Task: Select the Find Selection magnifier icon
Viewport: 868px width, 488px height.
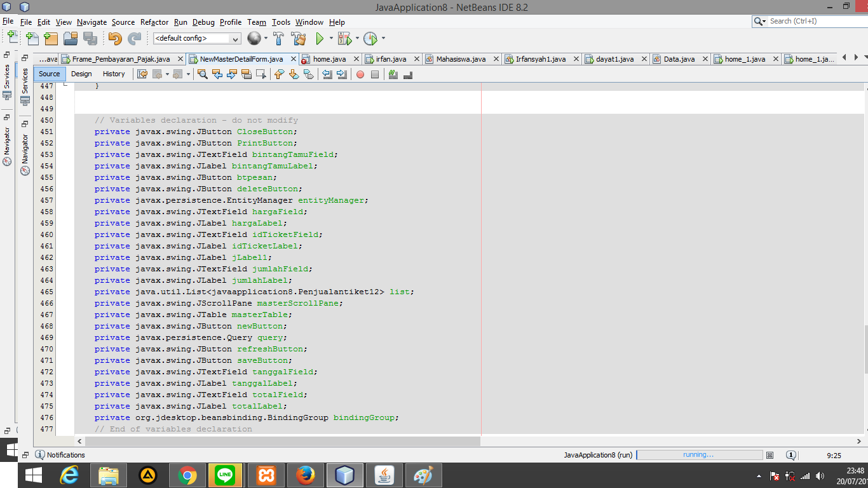Action: [x=203, y=74]
